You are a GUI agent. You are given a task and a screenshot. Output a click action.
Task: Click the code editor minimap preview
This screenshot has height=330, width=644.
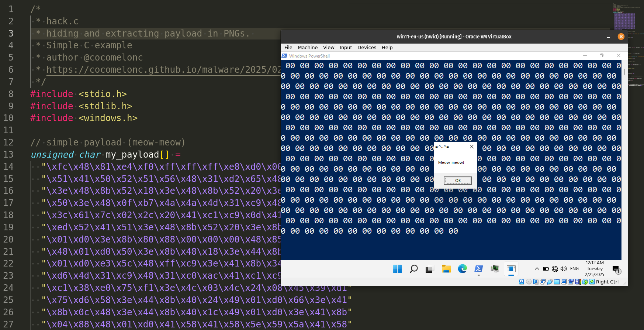point(624,21)
